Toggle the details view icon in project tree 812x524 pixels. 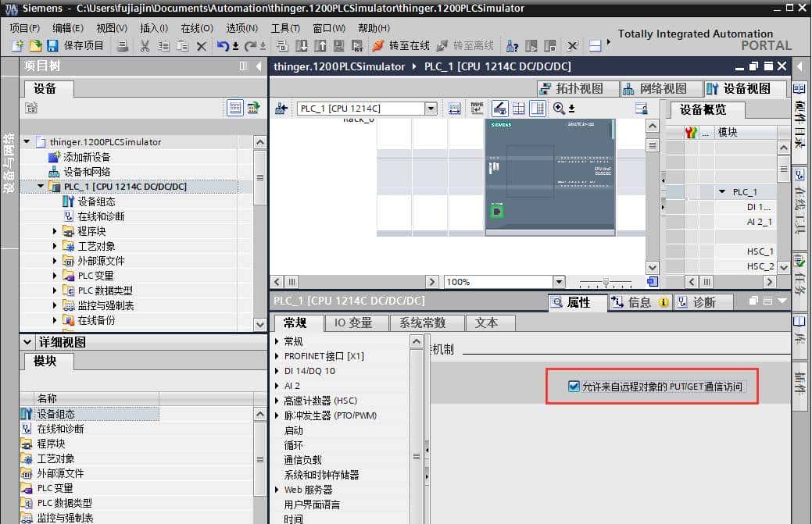coord(234,108)
